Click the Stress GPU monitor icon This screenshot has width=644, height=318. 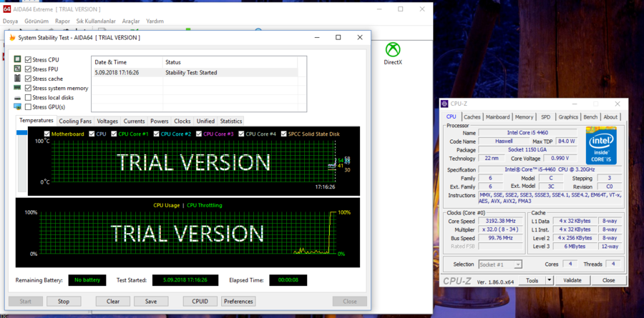tap(18, 106)
